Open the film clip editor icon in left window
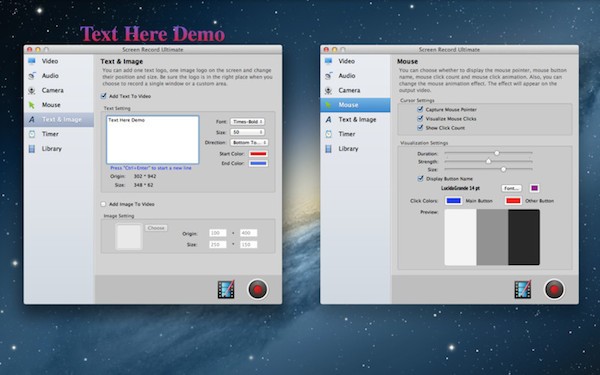Screen dimensions: 600x375 click(226, 289)
